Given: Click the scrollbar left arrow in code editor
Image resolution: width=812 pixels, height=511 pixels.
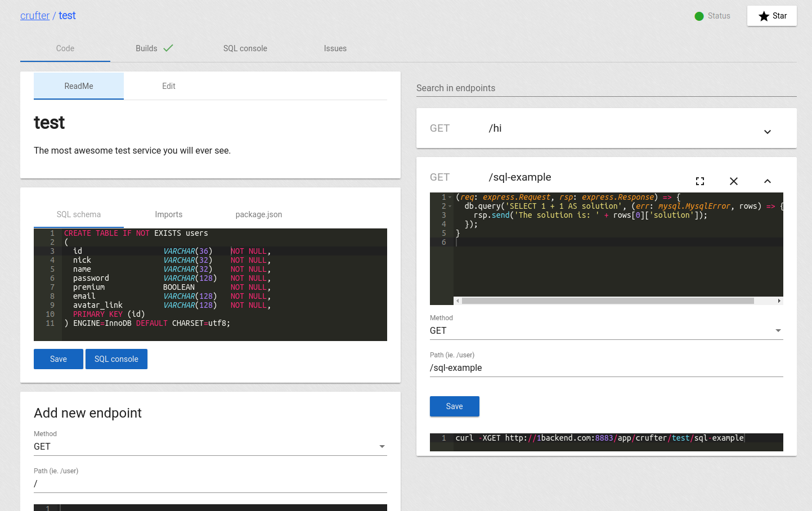Looking at the screenshot, I should coord(457,301).
